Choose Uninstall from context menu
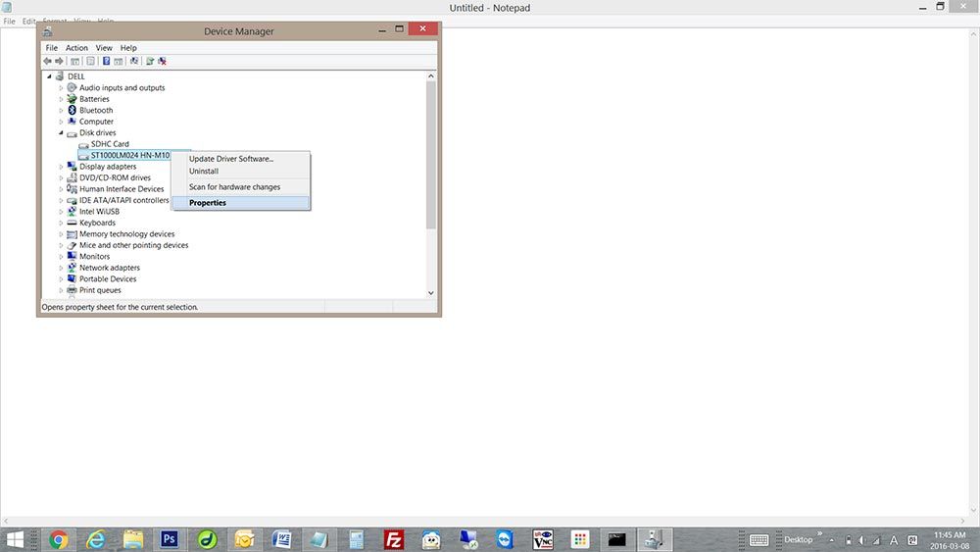Image resolution: width=980 pixels, height=552 pixels. coord(241,171)
